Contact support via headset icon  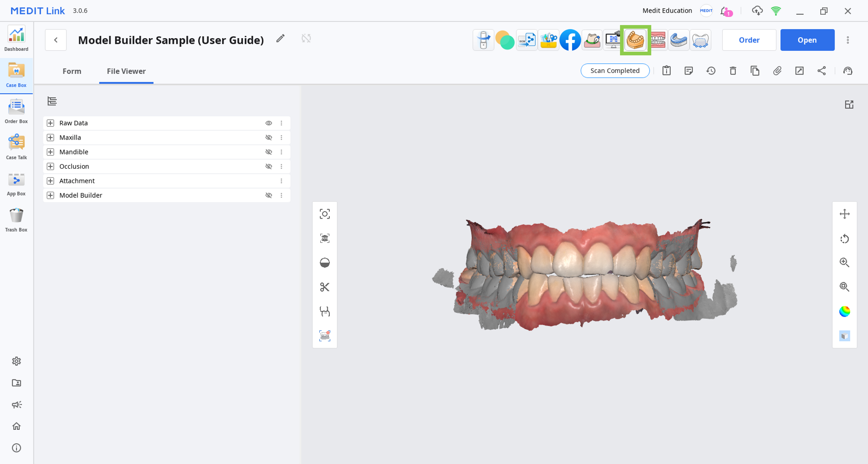click(x=848, y=71)
